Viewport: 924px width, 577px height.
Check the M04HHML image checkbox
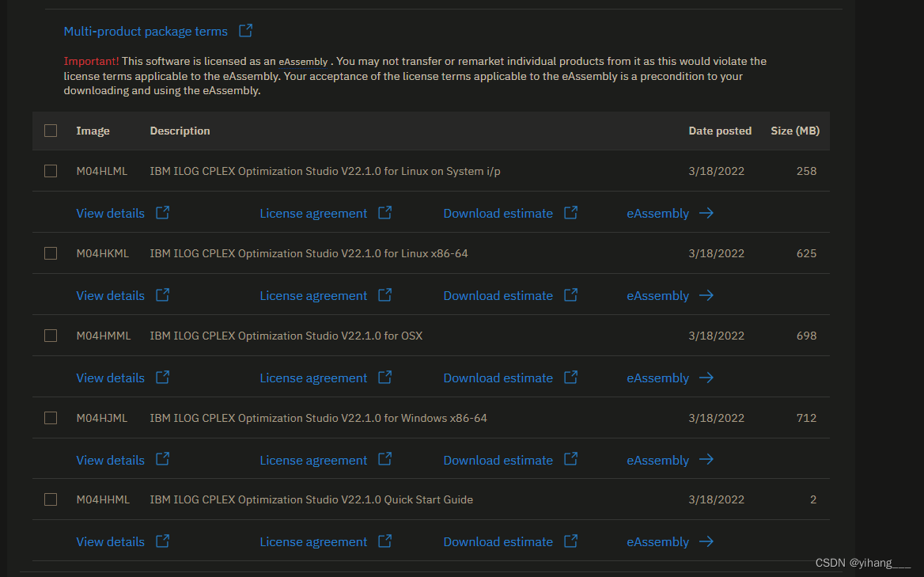[51, 499]
